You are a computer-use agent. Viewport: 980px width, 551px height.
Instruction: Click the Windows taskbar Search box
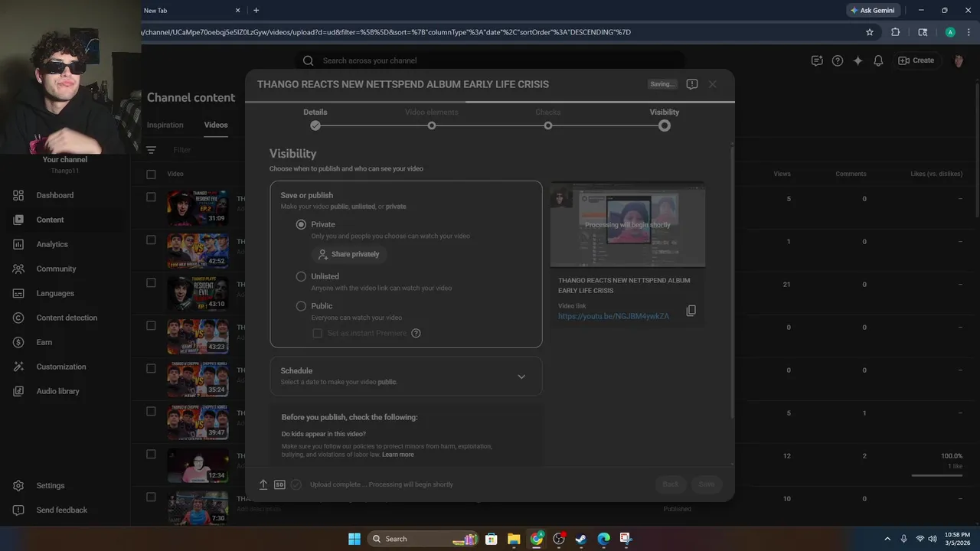[423, 539]
